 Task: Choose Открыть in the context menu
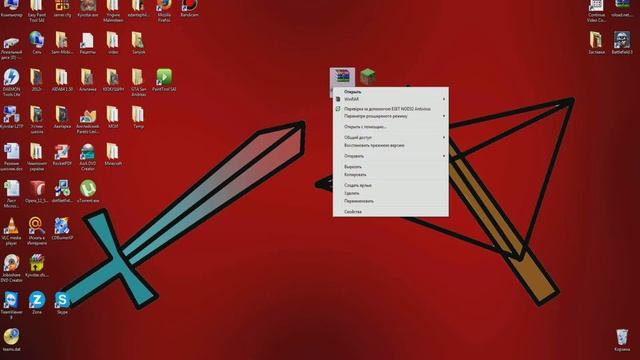click(352, 92)
